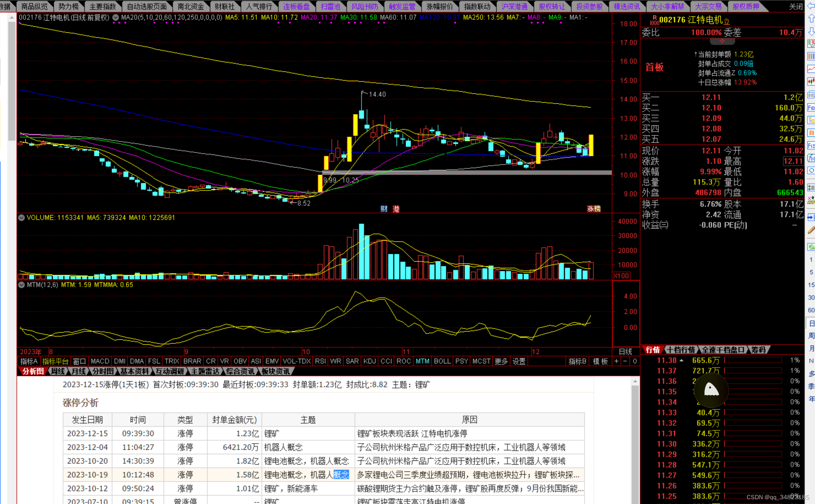
Task: Click the F10 company info icon
Action: [811, 107]
